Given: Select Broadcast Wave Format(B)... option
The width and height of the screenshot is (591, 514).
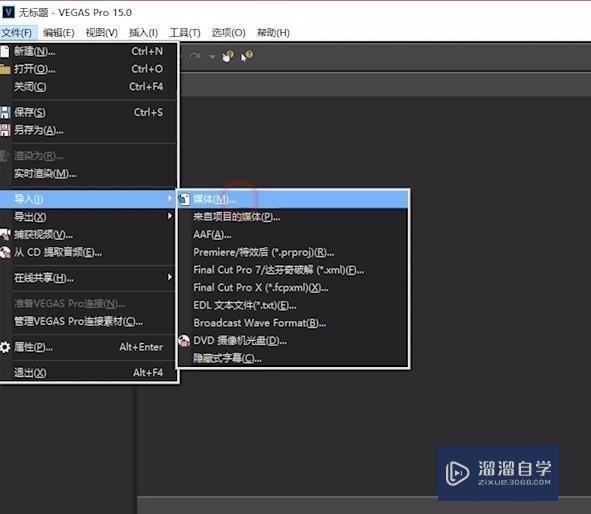Looking at the screenshot, I should click(293, 323).
